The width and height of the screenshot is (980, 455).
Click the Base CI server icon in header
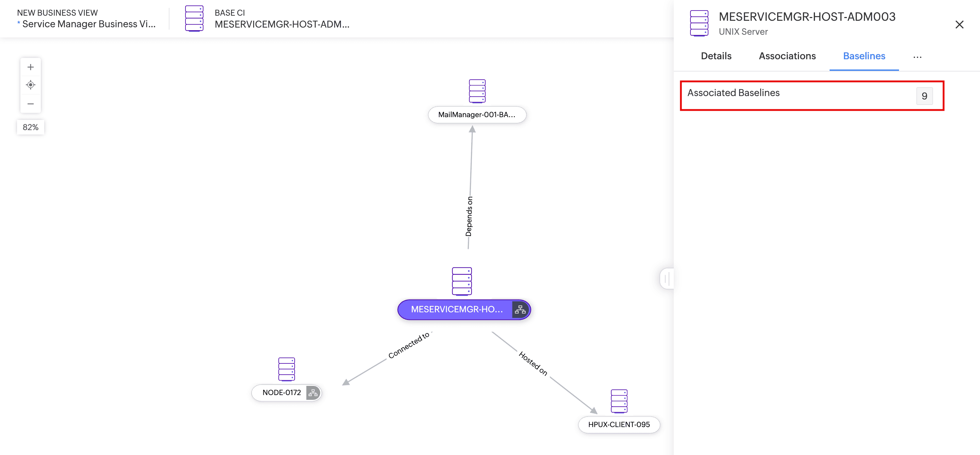pyautogui.click(x=194, y=18)
